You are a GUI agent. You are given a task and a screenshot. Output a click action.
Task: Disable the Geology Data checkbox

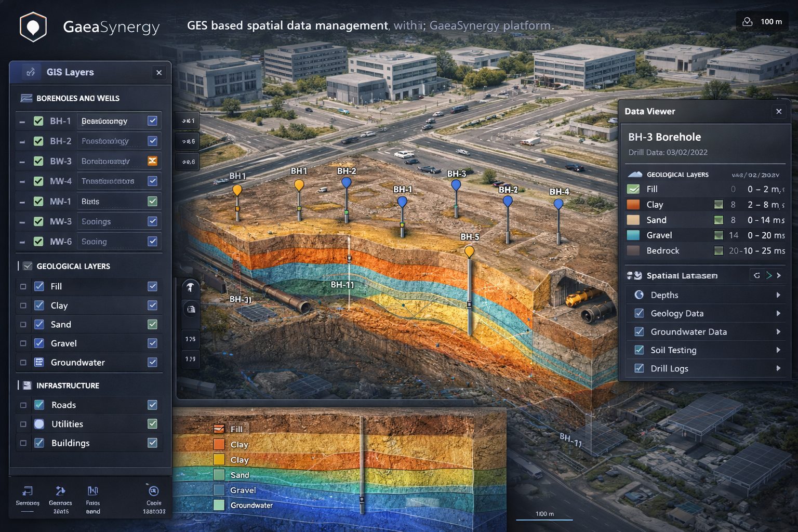pyautogui.click(x=639, y=313)
